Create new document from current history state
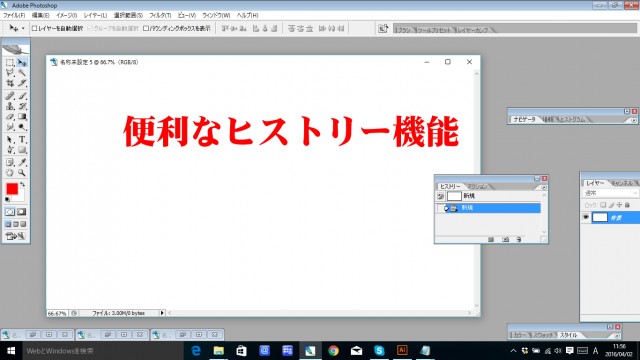Screen dimensions: 640x360 click(x=491, y=240)
